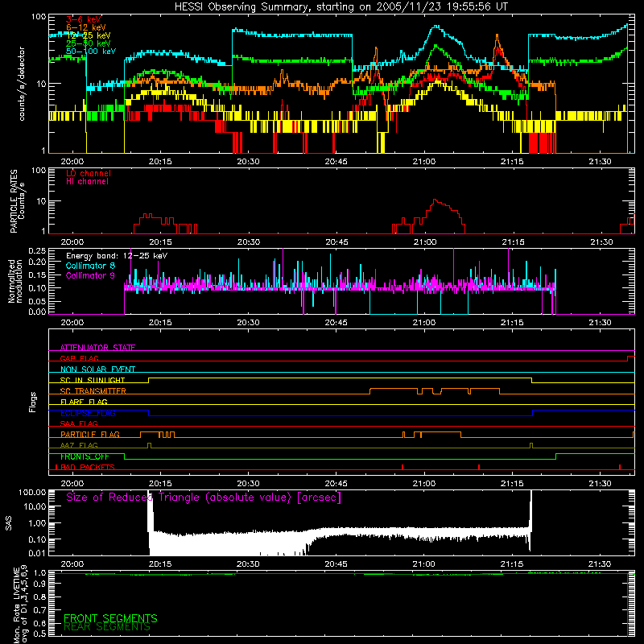This screenshot has height=644, width=644.
Task: Select the 'NON SOLAR EVENT' flag label
Action: [x=97, y=369]
